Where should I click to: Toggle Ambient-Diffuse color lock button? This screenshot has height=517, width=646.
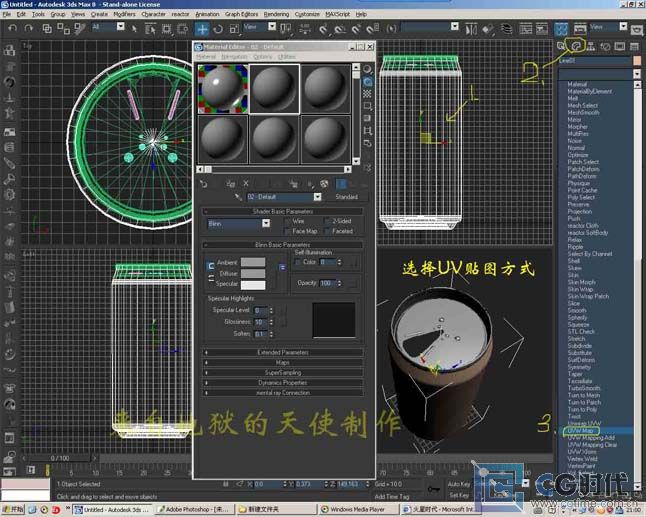coord(211,266)
